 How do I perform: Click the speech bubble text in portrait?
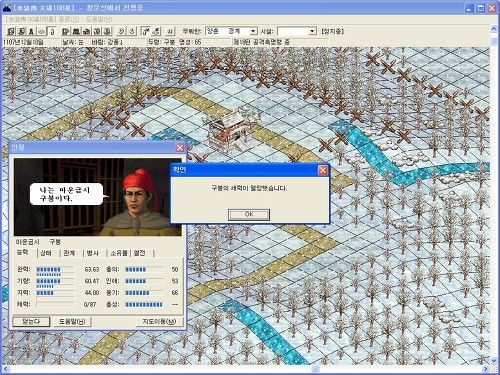coord(64,194)
